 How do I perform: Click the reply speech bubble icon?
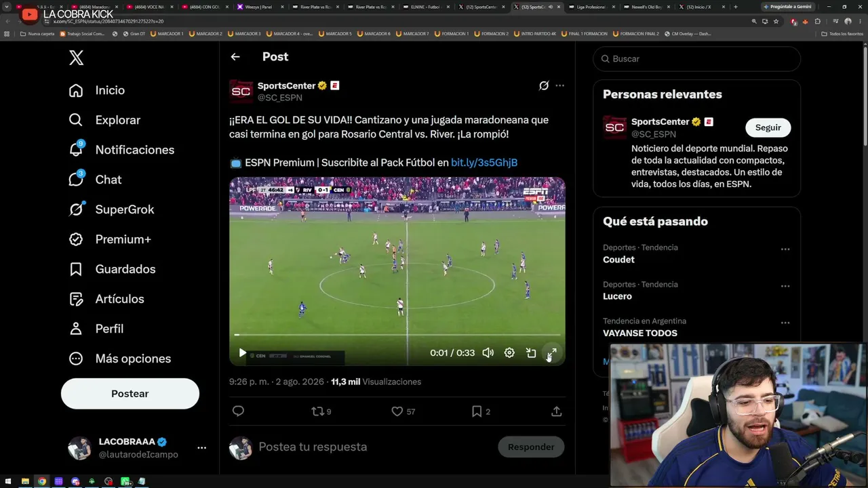[x=238, y=411]
